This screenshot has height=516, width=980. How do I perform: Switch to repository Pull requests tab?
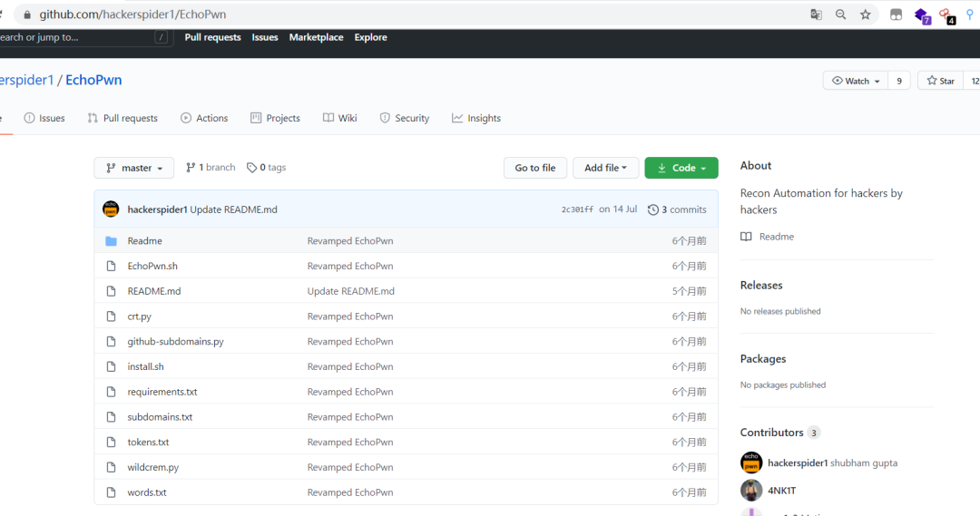[x=122, y=118]
